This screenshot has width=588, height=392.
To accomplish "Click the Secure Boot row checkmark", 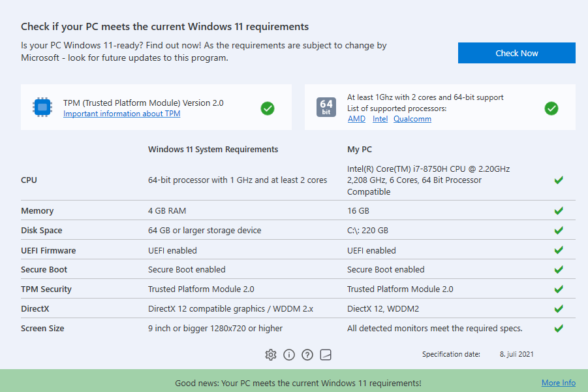I will click(x=559, y=270).
